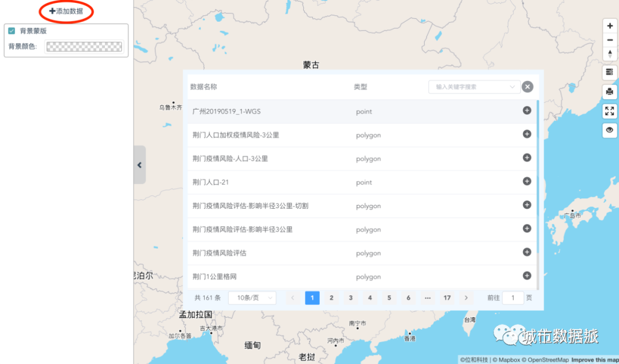Add dataset 荆门疫情风险评估-影响半径3公里-切割
Screen dimensions: 619x364
click(x=527, y=205)
